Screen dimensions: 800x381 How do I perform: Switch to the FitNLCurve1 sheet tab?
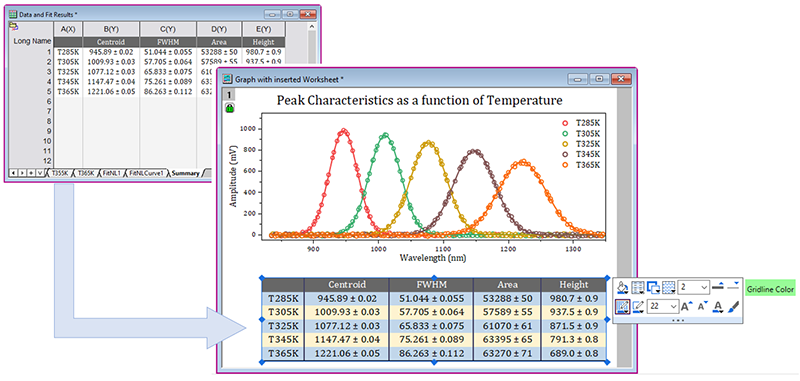pyautogui.click(x=146, y=173)
